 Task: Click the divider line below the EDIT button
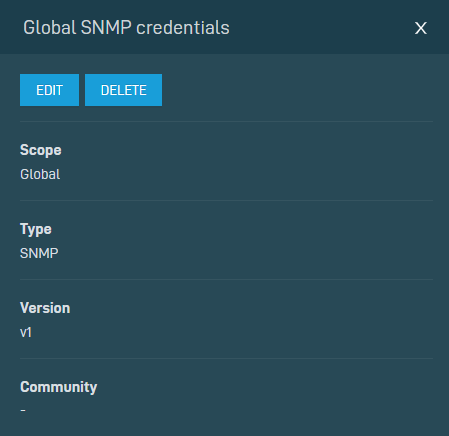tap(226, 121)
